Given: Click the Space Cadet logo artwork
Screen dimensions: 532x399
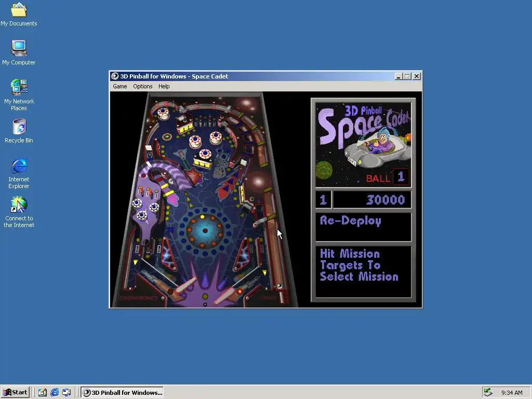Looking at the screenshot, I should point(363,145).
